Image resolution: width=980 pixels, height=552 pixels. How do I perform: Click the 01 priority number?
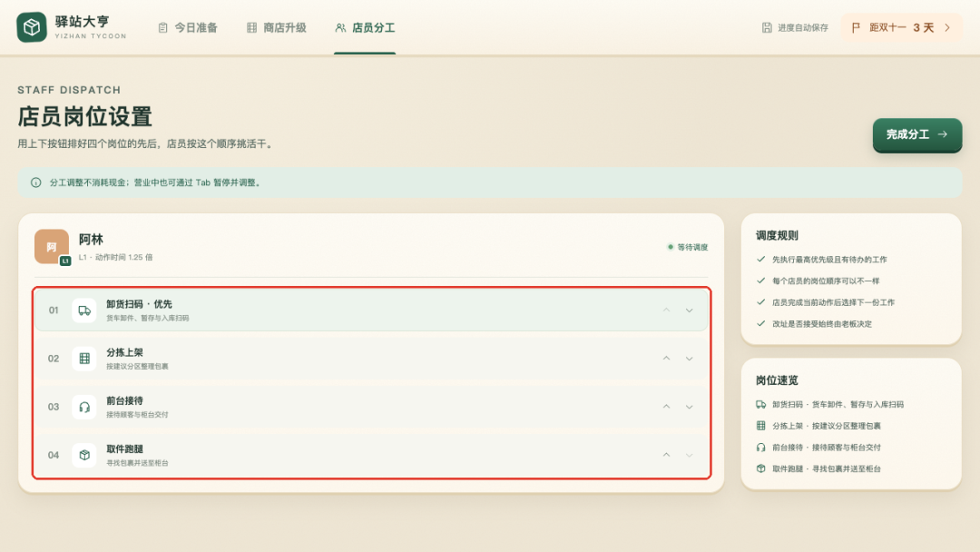pos(54,310)
